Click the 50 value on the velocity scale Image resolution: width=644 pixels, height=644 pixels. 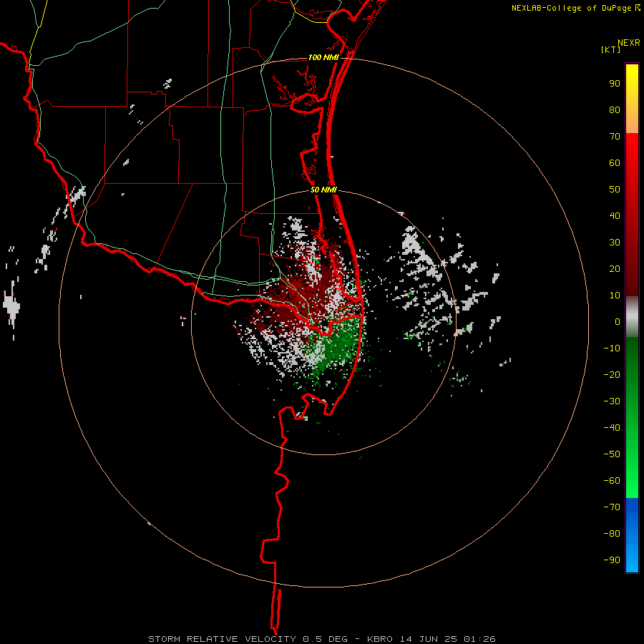click(615, 190)
